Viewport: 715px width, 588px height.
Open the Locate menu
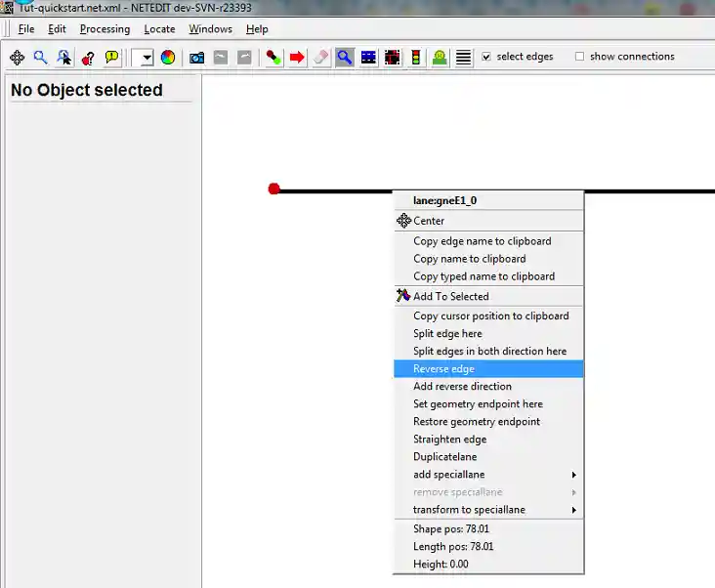pos(159,29)
